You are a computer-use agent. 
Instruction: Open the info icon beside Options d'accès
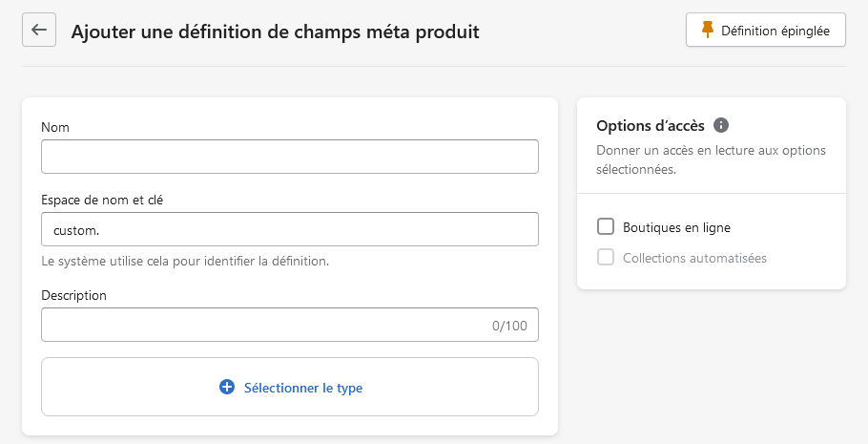tap(721, 125)
